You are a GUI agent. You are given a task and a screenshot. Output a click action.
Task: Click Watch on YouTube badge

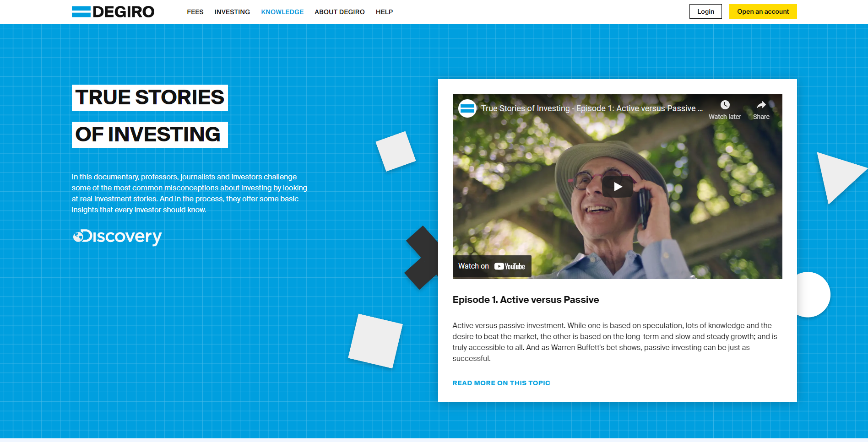click(x=492, y=266)
